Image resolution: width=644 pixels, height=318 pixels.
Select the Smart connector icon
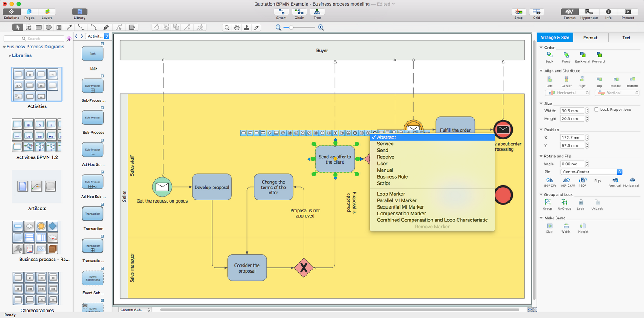[x=281, y=12]
